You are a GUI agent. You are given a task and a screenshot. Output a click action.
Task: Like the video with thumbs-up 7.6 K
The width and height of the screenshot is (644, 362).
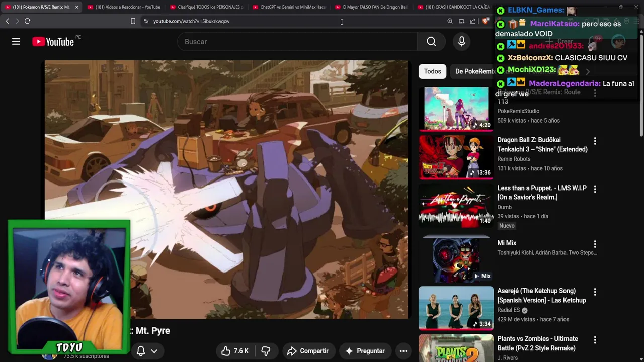click(235, 351)
